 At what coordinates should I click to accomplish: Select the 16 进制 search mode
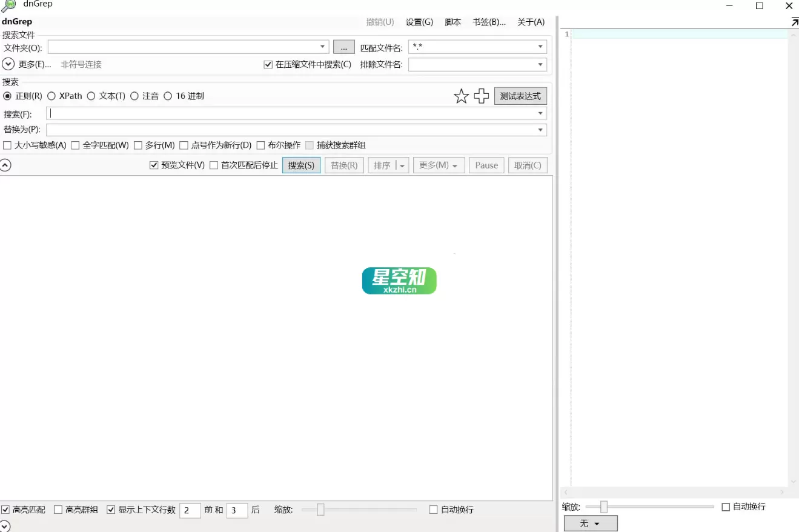(168, 96)
